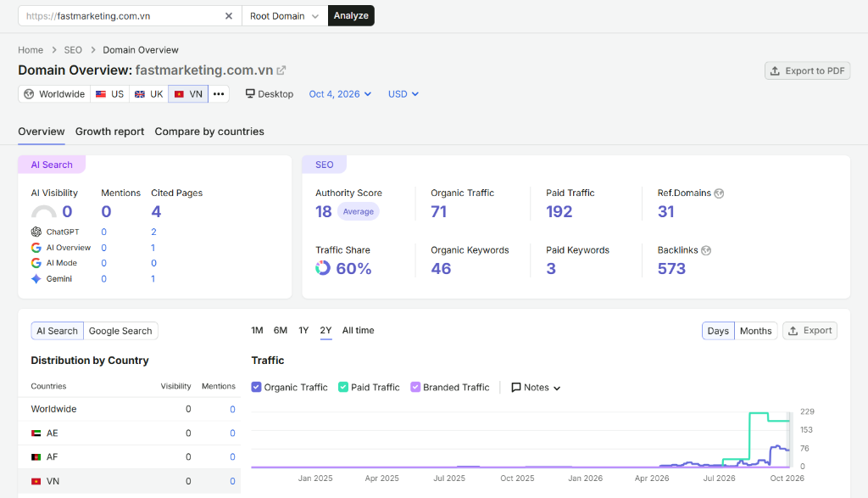Select the US flag database

[101, 94]
